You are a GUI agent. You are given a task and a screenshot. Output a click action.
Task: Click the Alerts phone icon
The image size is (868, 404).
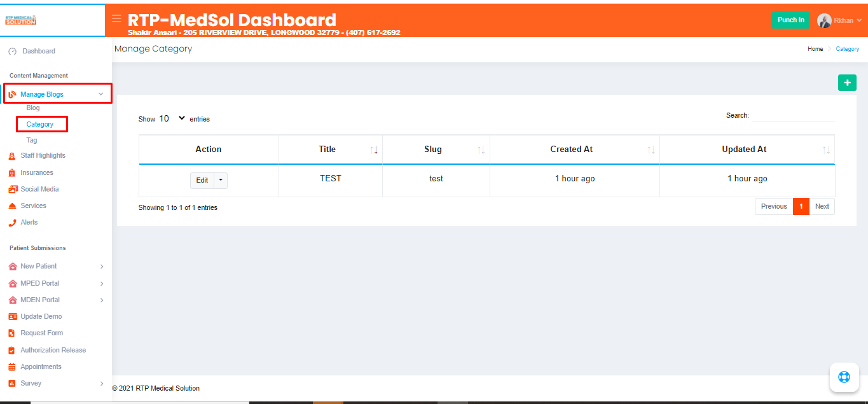12,223
